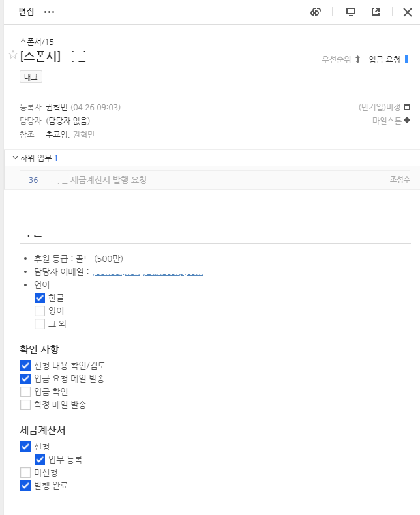Viewport: 420px width, 515px height.
Task: Check the 입금 확인 checkbox
Action: point(25,391)
